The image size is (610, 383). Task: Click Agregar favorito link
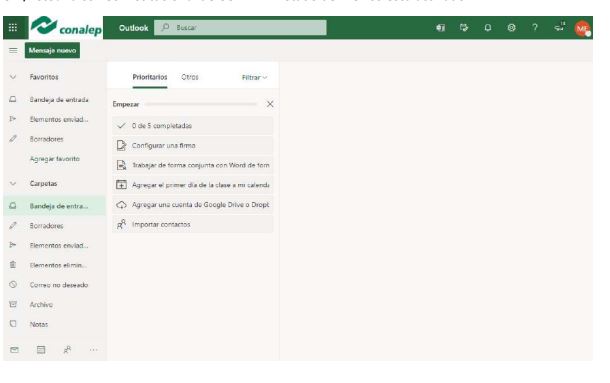click(x=55, y=159)
